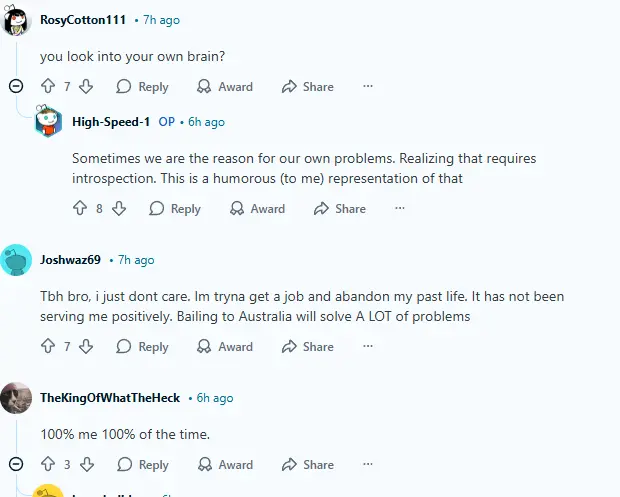The width and height of the screenshot is (620, 497).
Task: Open Joshwaz69's username link
Action: tap(70, 260)
